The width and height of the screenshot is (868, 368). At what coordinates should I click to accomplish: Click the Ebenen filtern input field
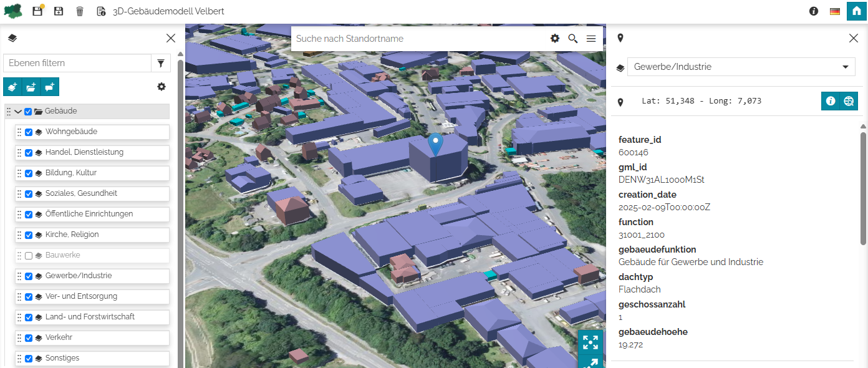point(77,63)
